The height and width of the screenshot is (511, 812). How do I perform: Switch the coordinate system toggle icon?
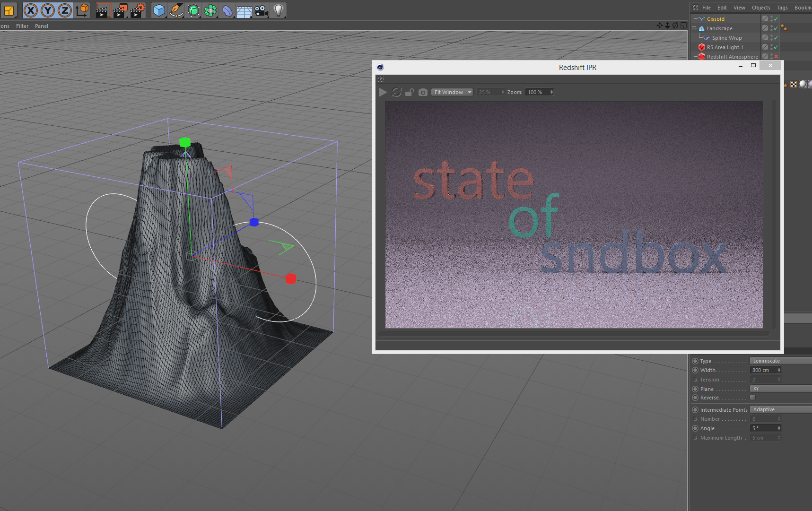[82, 10]
